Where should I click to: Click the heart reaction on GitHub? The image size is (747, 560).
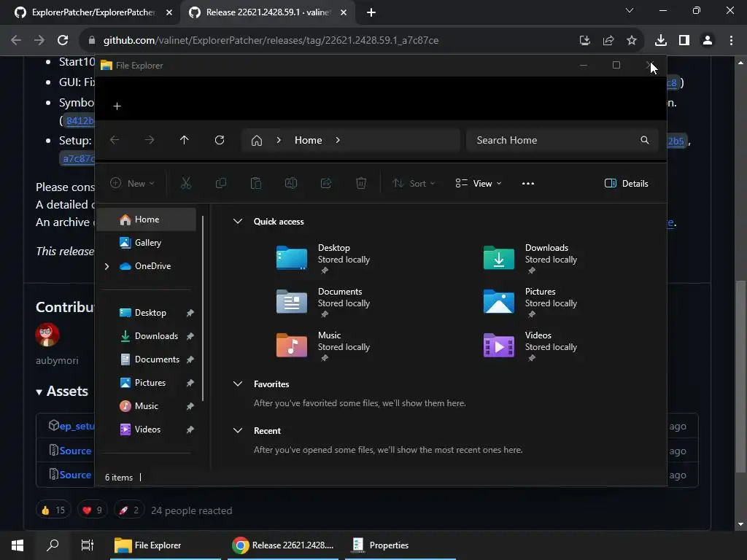(93, 510)
